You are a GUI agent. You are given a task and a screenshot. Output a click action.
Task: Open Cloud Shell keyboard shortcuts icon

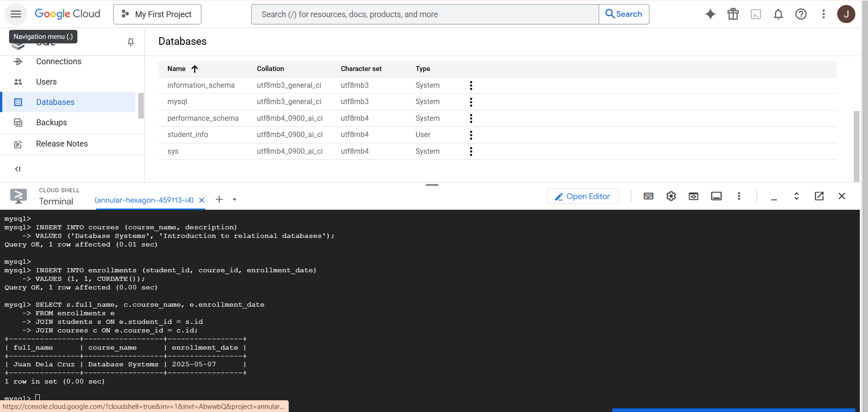649,196
